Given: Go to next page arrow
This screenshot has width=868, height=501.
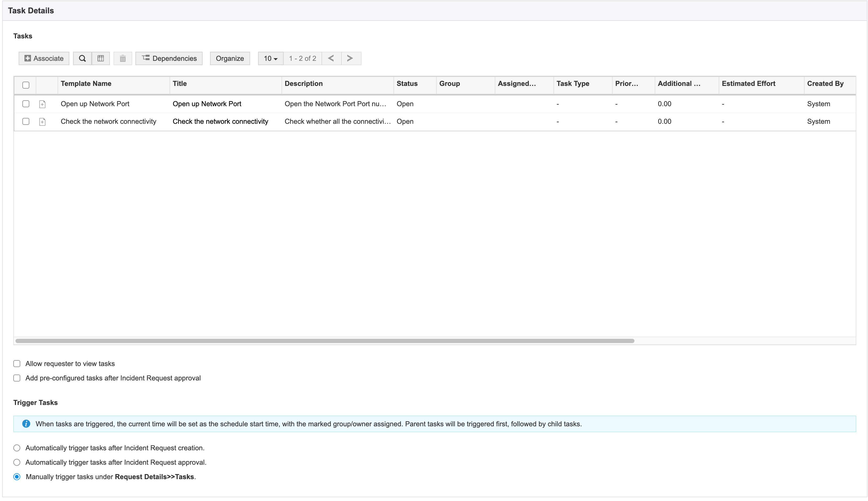Looking at the screenshot, I should click(x=350, y=58).
